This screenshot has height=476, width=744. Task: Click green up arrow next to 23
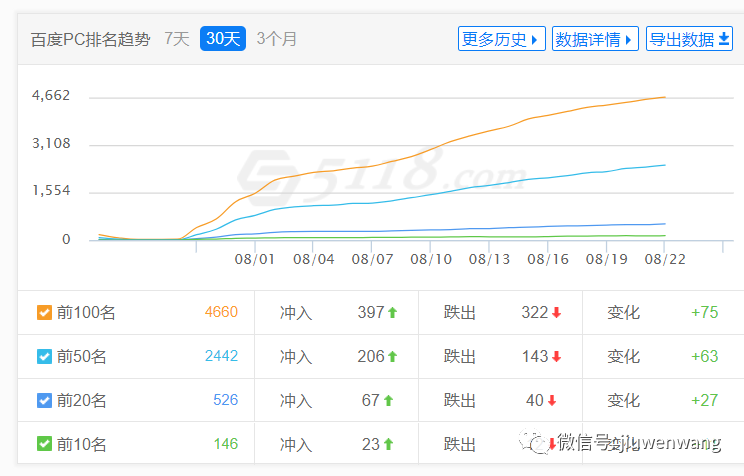(389, 444)
